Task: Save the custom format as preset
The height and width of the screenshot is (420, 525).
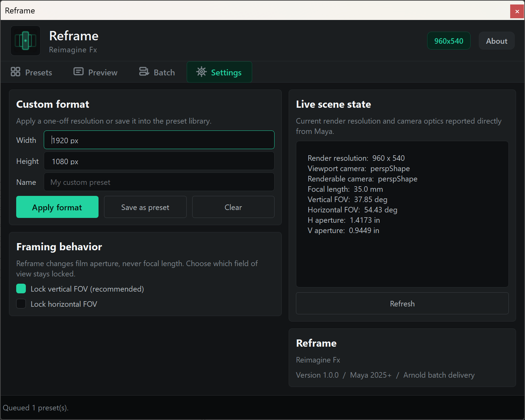Action: point(145,207)
